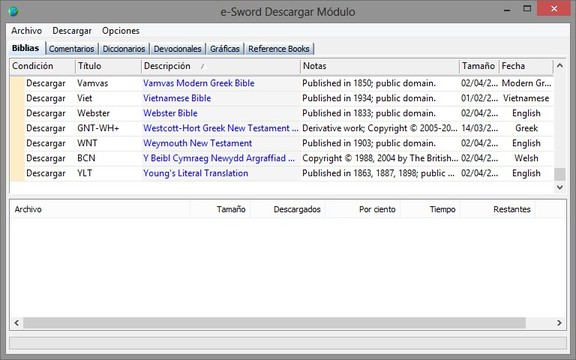The height and width of the screenshot is (360, 576).
Task: Click Archivo column header in downloads panel
Action: pyautogui.click(x=100, y=209)
